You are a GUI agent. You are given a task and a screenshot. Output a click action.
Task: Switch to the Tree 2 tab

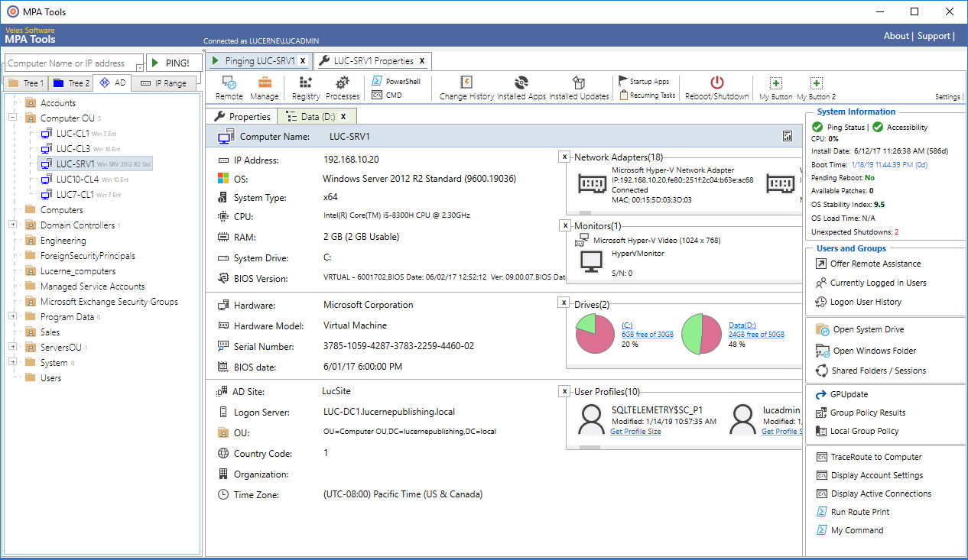point(71,83)
